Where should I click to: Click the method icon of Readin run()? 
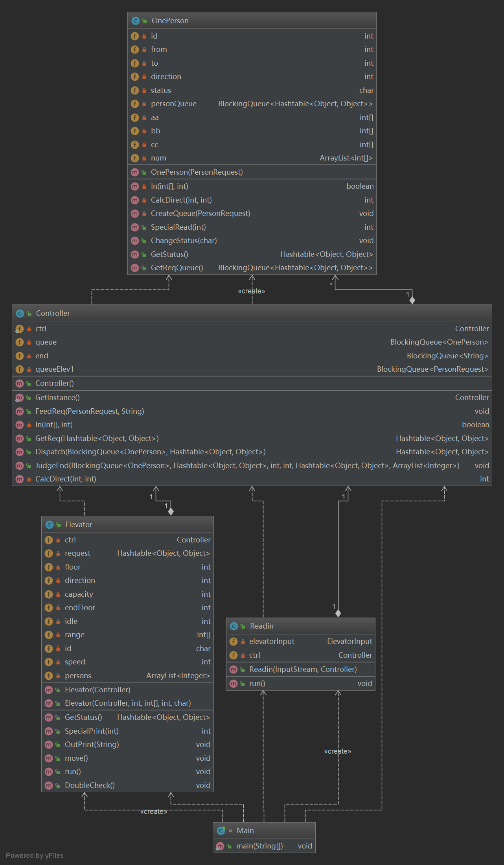coord(234,684)
